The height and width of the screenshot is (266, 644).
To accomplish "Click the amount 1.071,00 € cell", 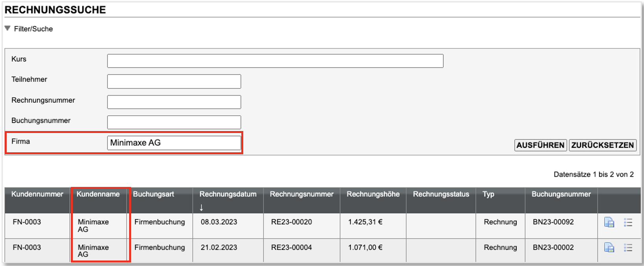I will coord(365,248).
